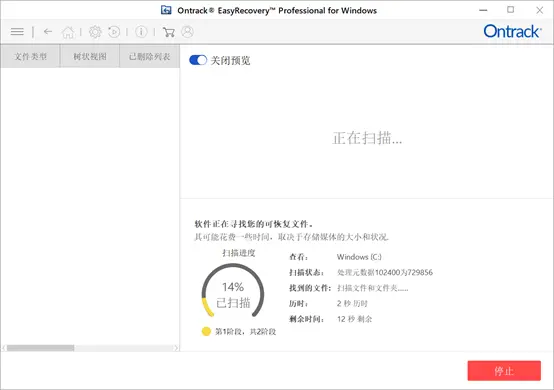Image resolution: width=554 pixels, height=390 pixels.
Task: Click the 2 秒 历时 elapsed time text
Action: tap(352, 303)
